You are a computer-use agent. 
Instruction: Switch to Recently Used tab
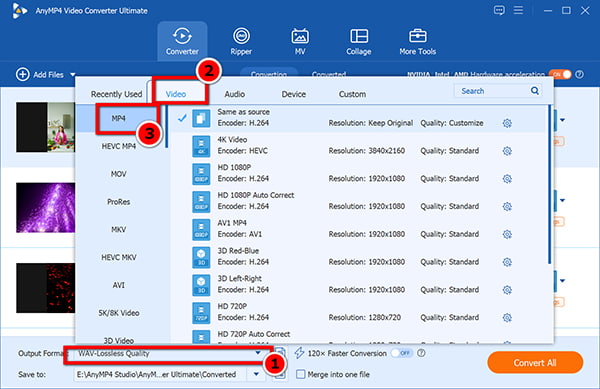pyautogui.click(x=116, y=94)
